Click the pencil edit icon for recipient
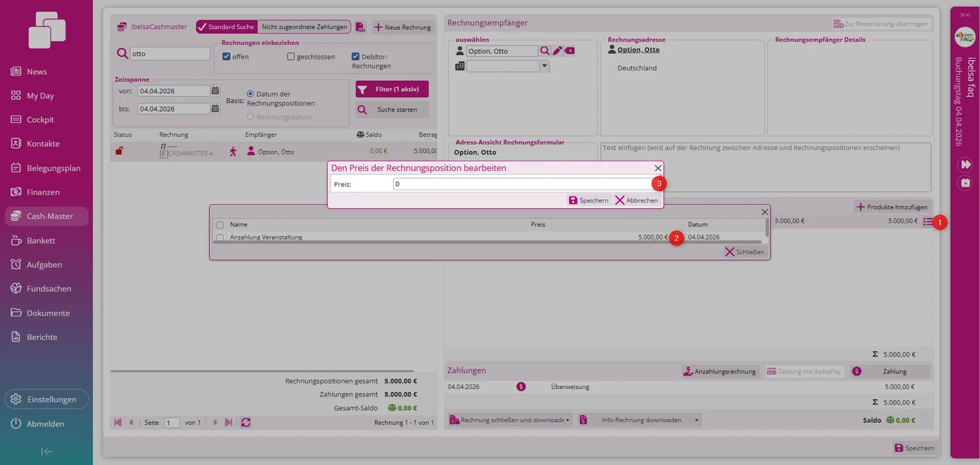This screenshot has width=980, height=465. tap(557, 51)
